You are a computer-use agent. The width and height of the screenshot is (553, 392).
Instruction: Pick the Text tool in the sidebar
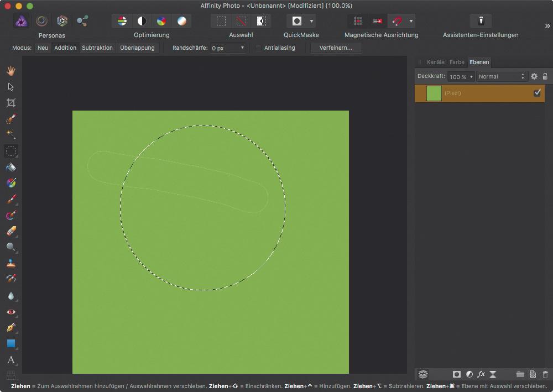coord(11,360)
